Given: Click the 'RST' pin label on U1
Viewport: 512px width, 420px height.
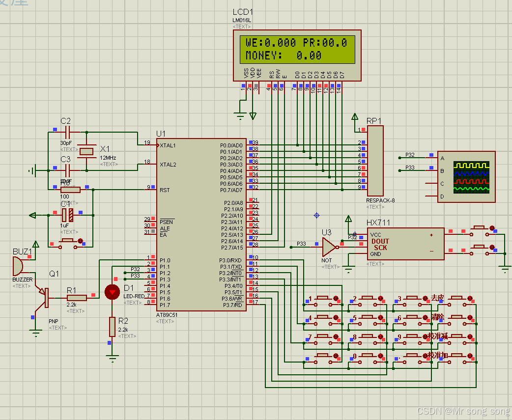Looking at the screenshot, I should (165, 190).
